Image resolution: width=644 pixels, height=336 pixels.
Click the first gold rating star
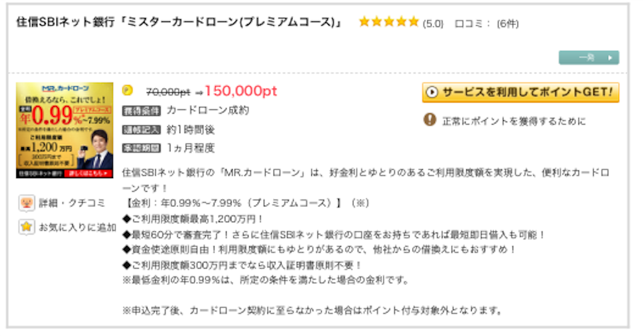[364, 22]
